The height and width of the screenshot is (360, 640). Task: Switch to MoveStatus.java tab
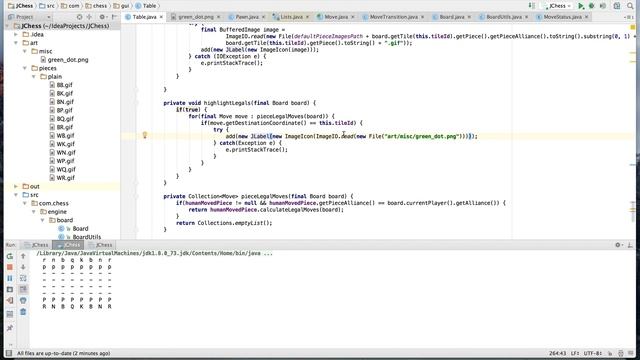[562, 17]
